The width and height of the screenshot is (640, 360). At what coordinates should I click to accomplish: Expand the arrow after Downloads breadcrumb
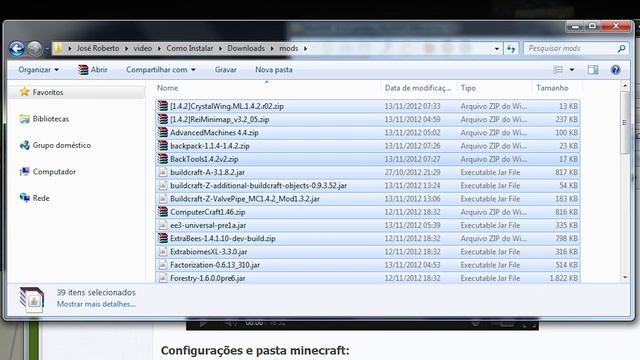(272, 49)
